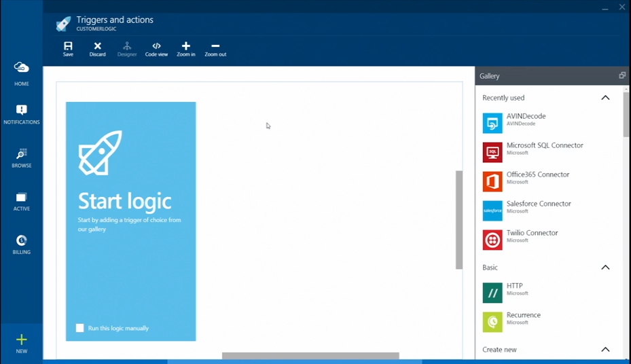
Task: Collapse the Basic section
Action: tap(605, 268)
